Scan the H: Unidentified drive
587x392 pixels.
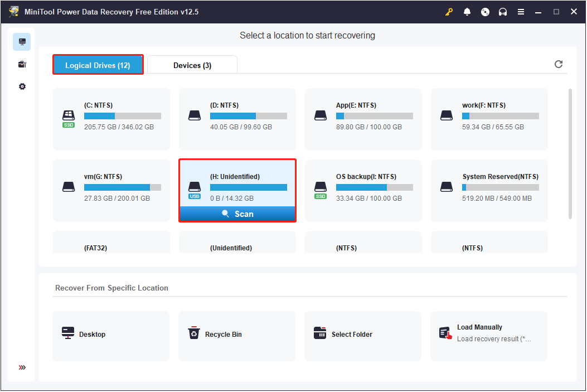point(237,214)
